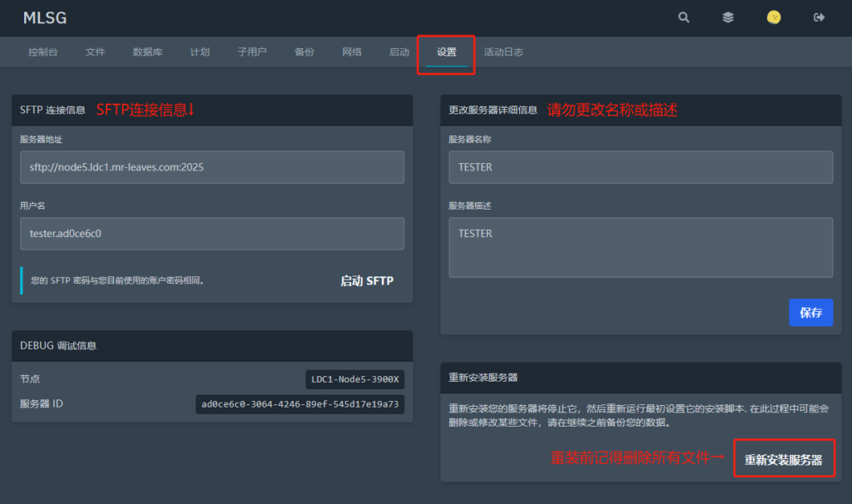852x504 pixels.
Task: Open the 子用户 tab
Action: point(251,51)
